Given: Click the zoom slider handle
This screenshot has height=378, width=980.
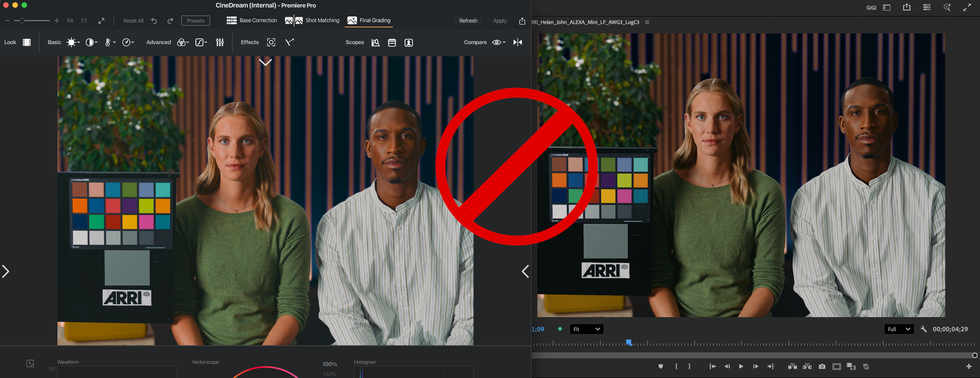Looking at the screenshot, I should [x=22, y=21].
